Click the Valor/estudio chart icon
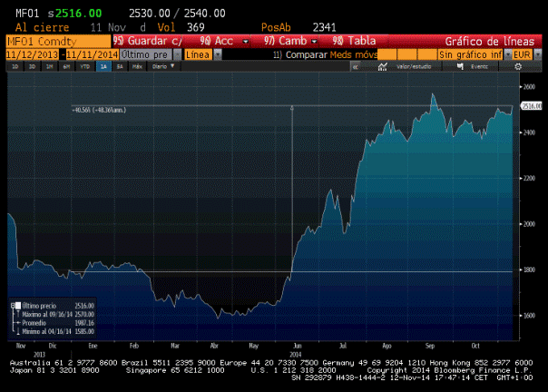This screenshot has height=392, width=548. (x=382, y=66)
